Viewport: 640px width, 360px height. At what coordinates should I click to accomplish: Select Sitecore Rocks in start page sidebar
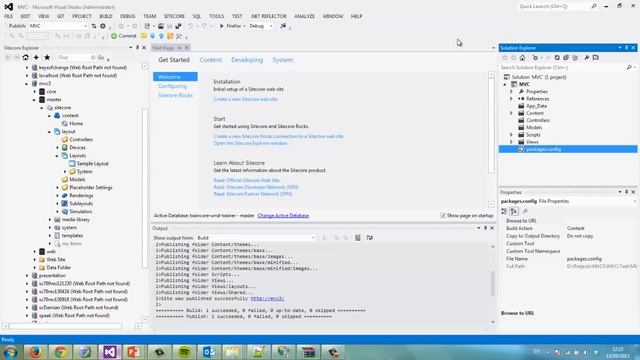(176, 95)
